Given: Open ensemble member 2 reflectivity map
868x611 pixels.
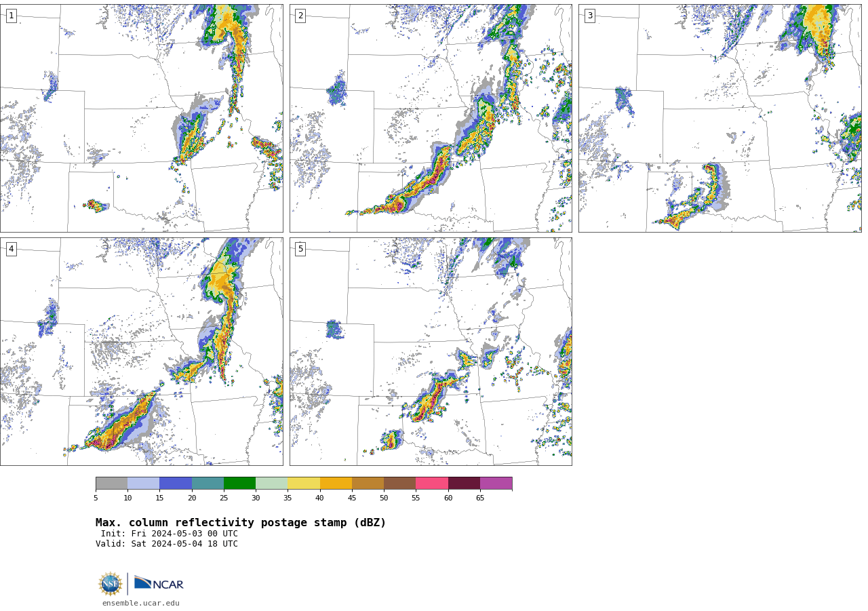Looking at the screenshot, I should tap(431, 118).
